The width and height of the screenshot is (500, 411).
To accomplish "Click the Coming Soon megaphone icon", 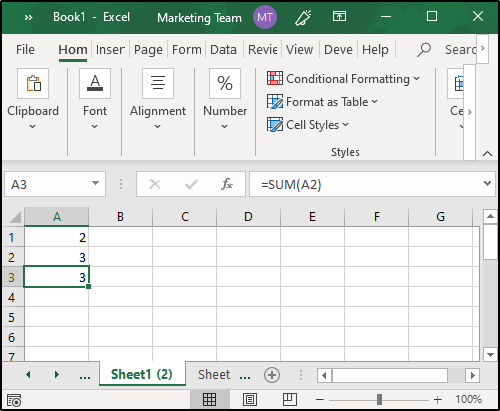I will point(303,17).
